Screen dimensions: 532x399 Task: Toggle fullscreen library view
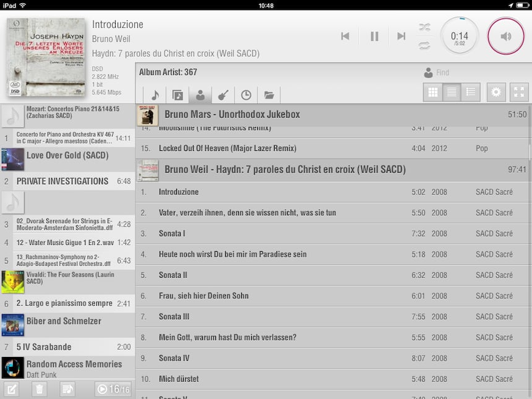click(519, 92)
